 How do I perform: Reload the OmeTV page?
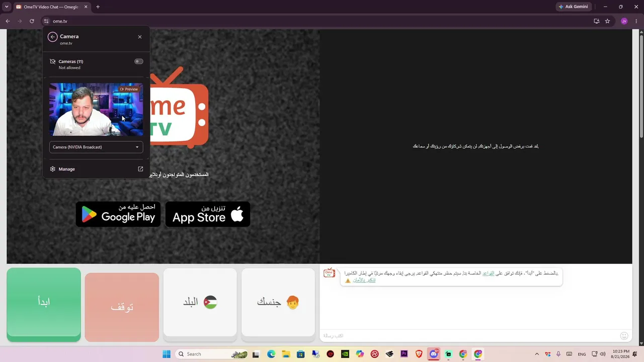[x=32, y=21]
